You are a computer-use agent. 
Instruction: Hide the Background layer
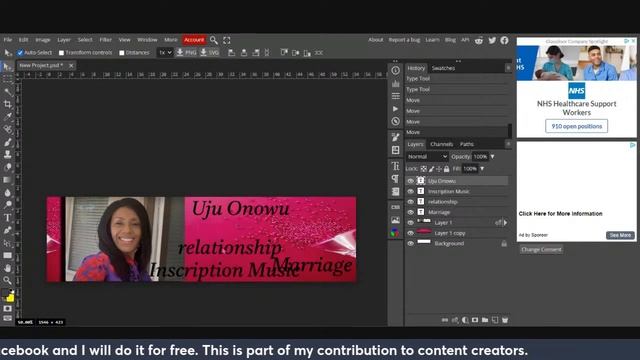click(x=411, y=244)
